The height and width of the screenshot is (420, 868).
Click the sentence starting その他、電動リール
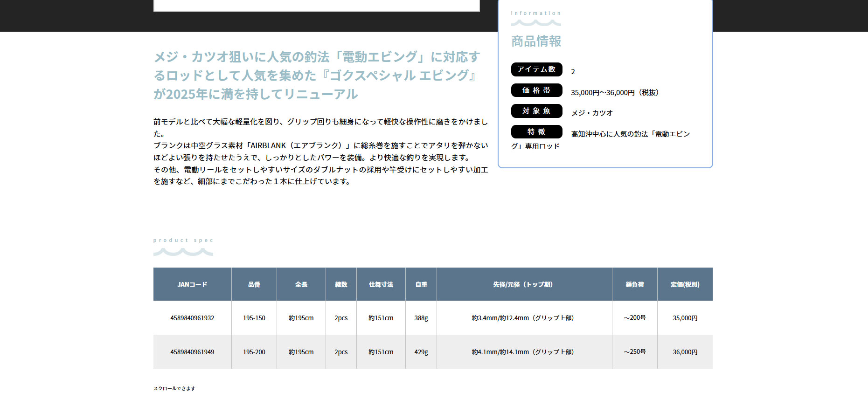pyautogui.click(x=320, y=175)
